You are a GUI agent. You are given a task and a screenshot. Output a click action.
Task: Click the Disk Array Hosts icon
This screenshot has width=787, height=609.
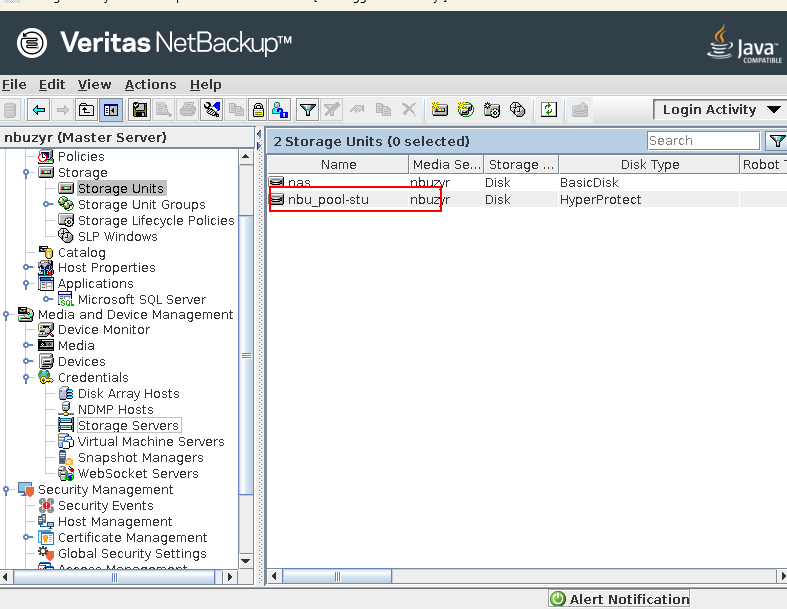pyautogui.click(x=66, y=393)
